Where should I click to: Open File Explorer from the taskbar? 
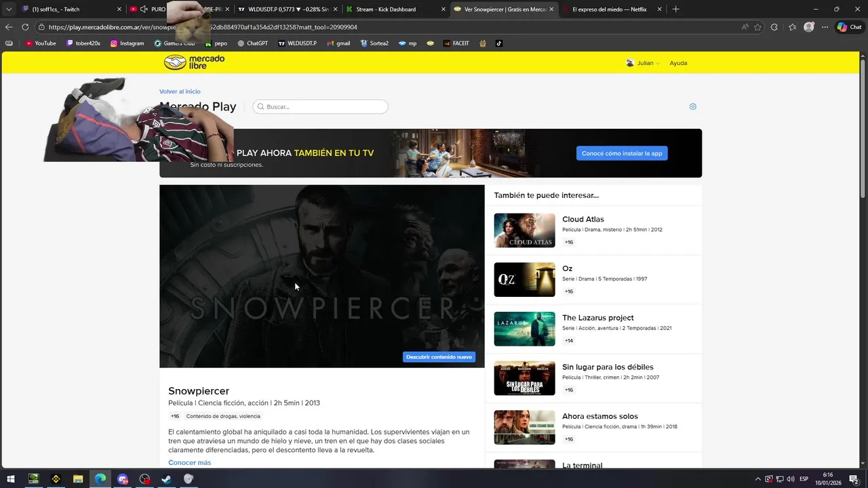click(78, 479)
